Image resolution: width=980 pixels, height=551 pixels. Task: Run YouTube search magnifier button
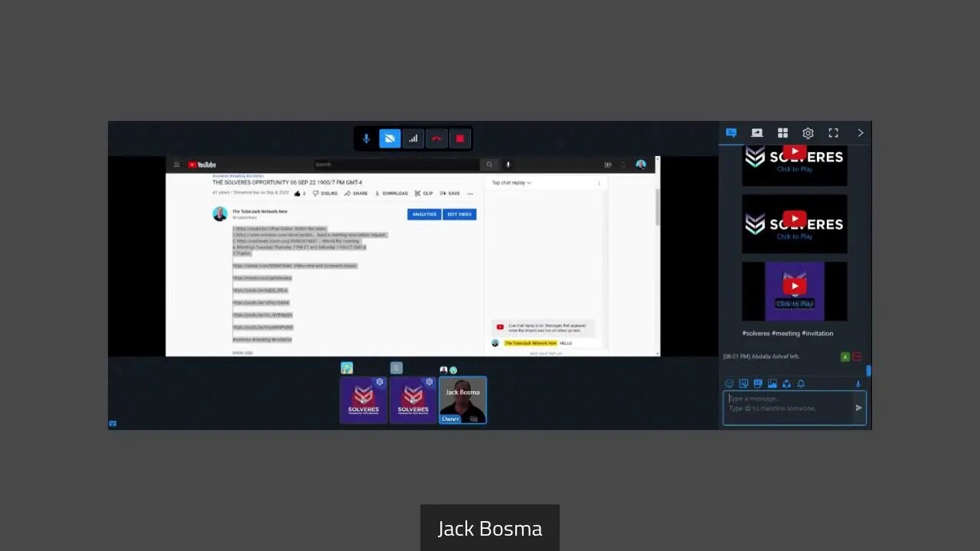point(490,165)
